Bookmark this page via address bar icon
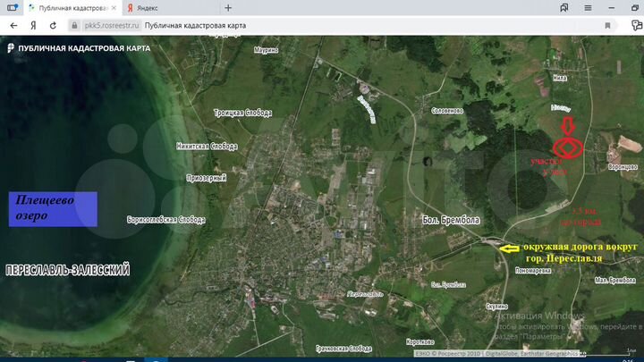This screenshot has width=644, height=362. (x=607, y=25)
